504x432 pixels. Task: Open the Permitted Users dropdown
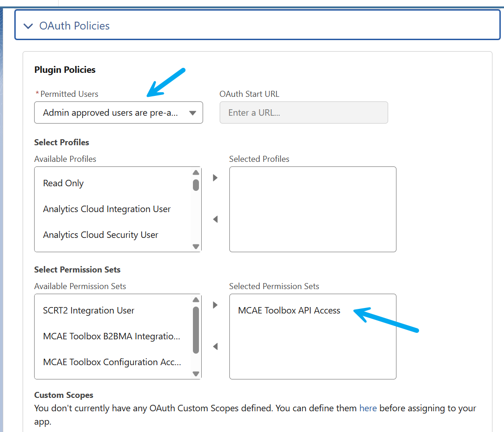tap(118, 113)
